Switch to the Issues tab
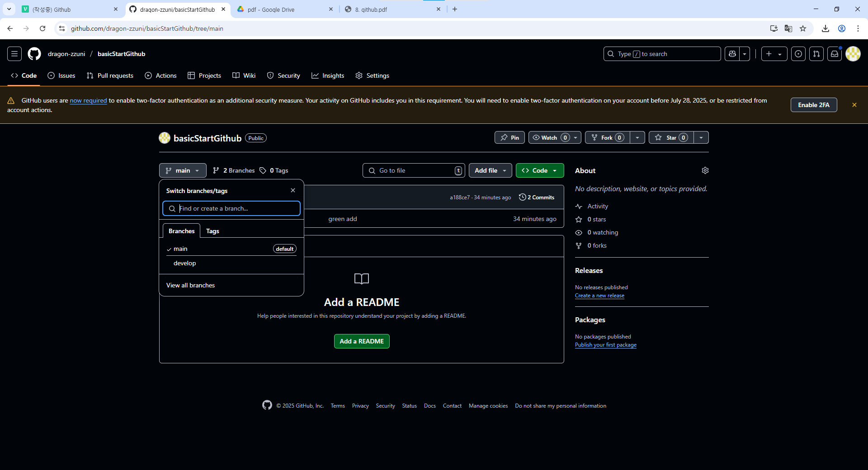Screen dimensions: 868x470 [61, 75]
